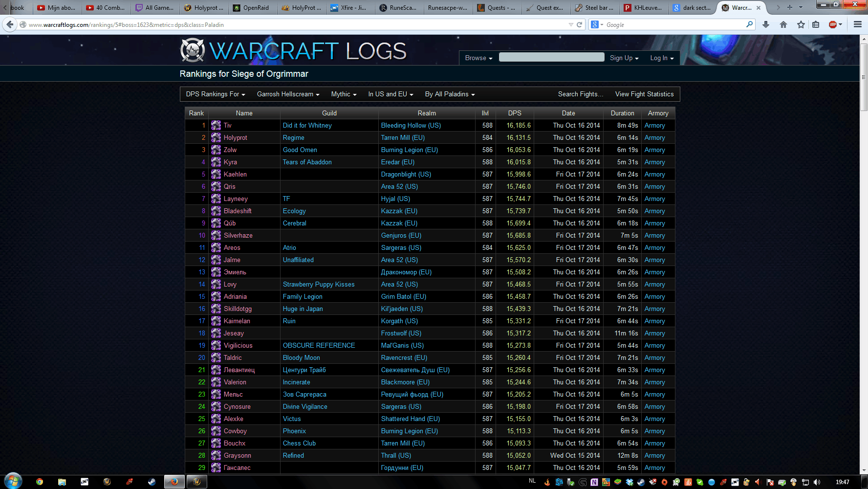
Task: Change difficulty via Mythic dropdown
Action: (x=344, y=94)
